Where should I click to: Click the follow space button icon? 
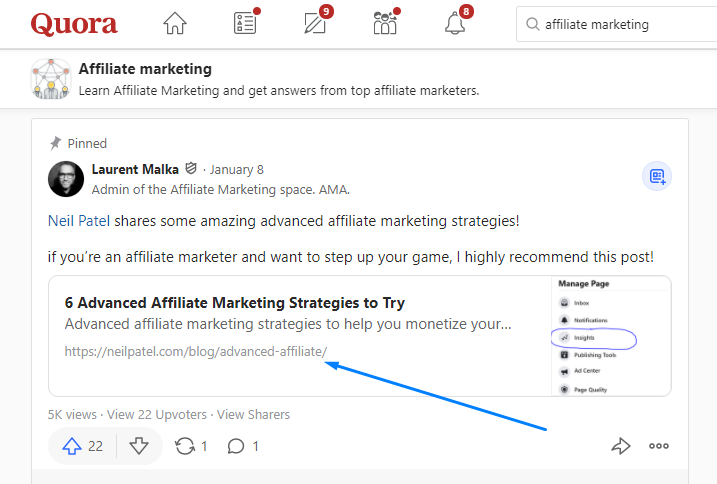657,176
